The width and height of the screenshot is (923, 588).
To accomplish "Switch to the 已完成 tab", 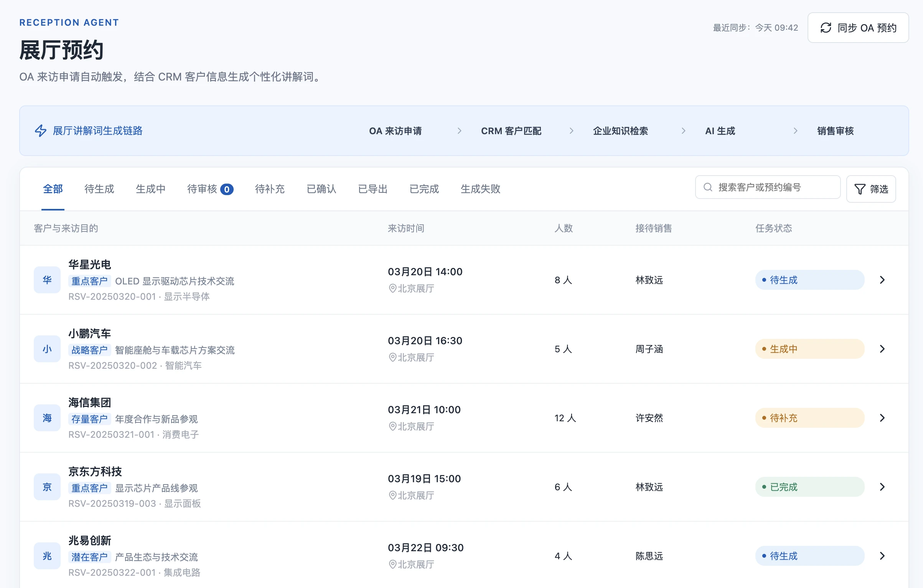I will click(424, 189).
